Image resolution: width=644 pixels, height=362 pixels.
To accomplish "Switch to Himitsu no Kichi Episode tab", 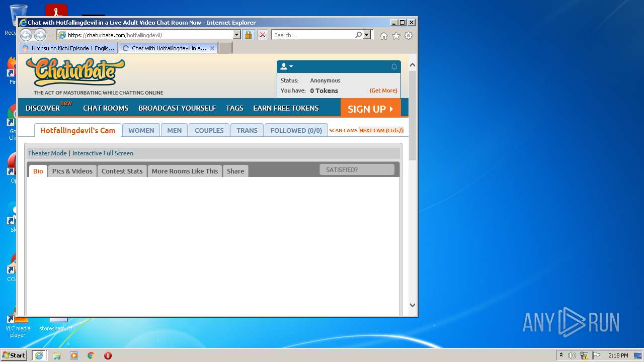I will (x=68, y=48).
